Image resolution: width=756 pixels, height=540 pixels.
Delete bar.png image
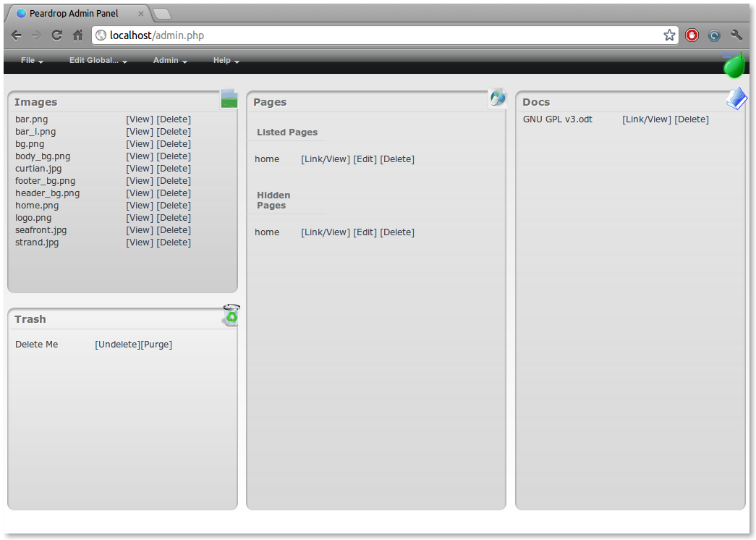tap(174, 119)
